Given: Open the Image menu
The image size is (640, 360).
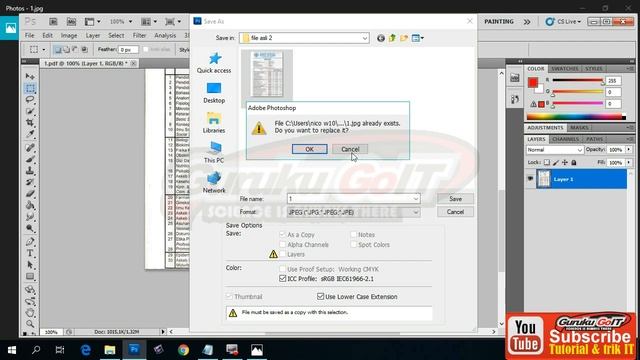Looking at the screenshot, I should pyautogui.click(x=69, y=36).
